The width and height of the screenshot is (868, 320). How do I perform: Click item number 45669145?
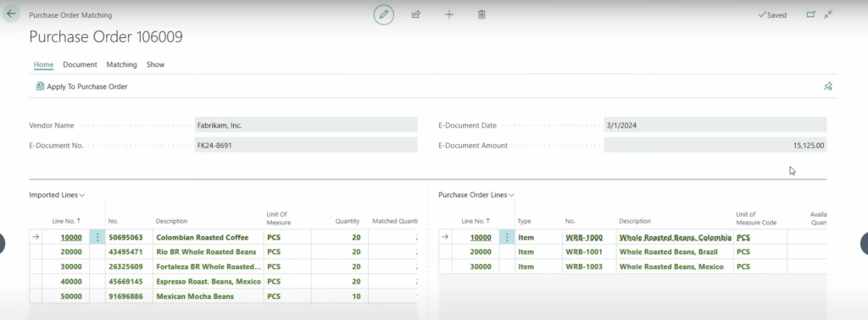coord(125,281)
